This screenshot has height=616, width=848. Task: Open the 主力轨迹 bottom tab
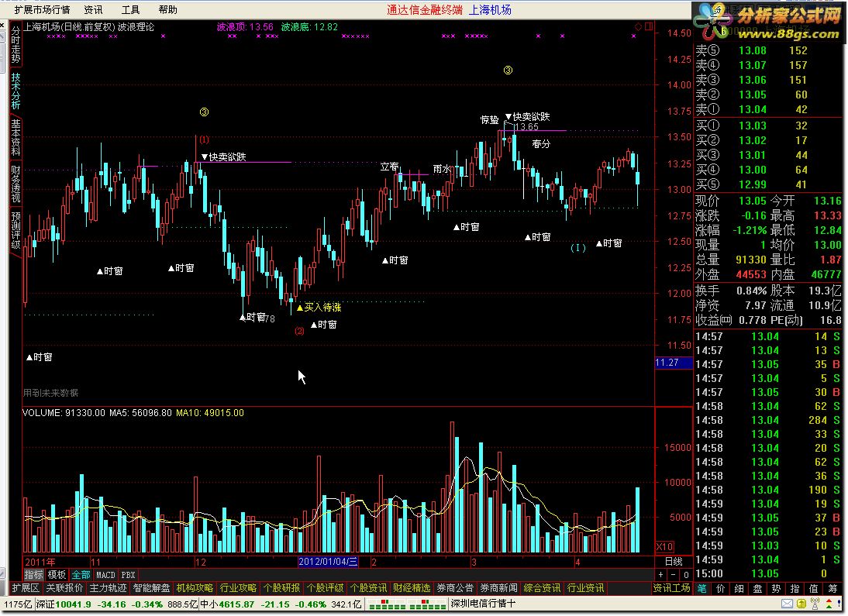pos(108,588)
